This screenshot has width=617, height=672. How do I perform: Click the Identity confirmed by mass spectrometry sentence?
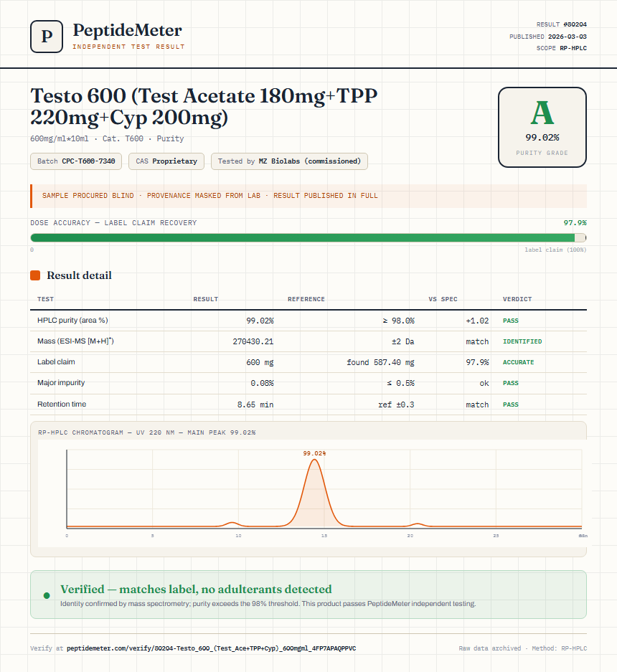click(x=268, y=604)
